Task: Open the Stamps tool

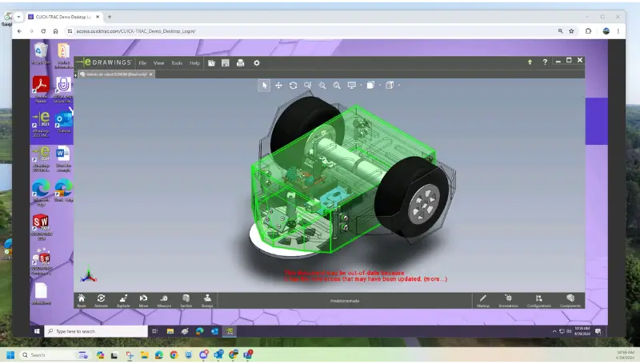Action: click(x=207, y=301)
